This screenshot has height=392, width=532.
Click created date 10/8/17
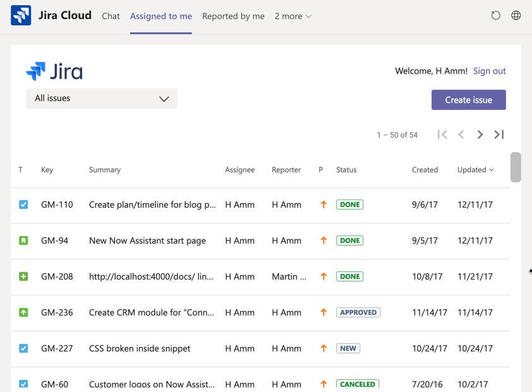click(427, 276)
